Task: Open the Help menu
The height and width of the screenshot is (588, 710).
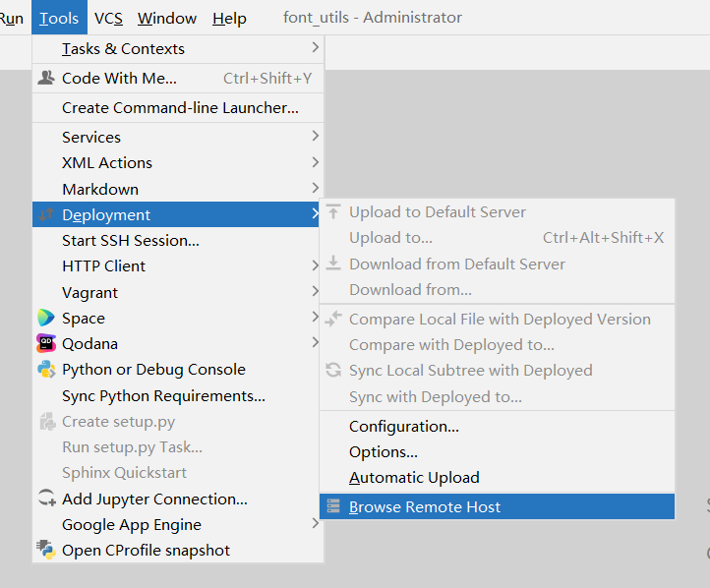Action: (x=229, y=18)
